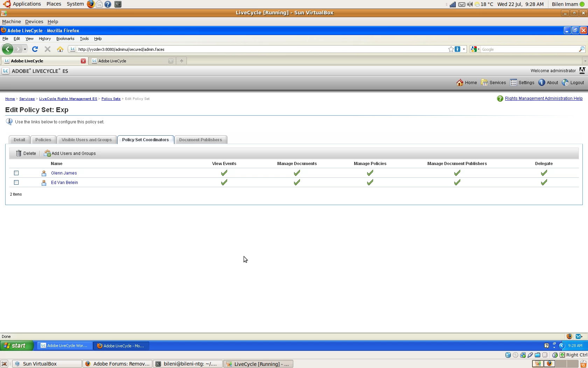Open help launcher in Ubuntu top panel
Viewport: 588px width, 368px height.
(108, 4)
